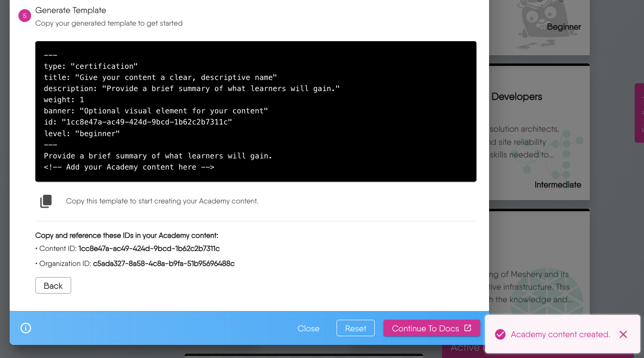Click the Organization ID value
The image size is (644, 358).
164,264
